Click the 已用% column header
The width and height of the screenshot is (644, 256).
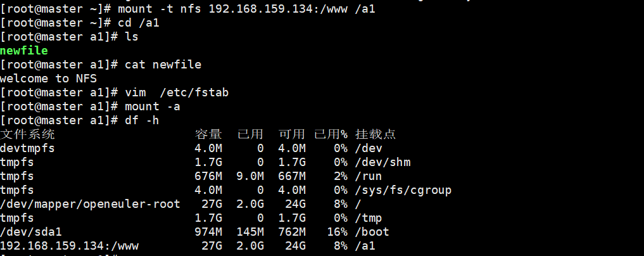click(x=331, y=134)
